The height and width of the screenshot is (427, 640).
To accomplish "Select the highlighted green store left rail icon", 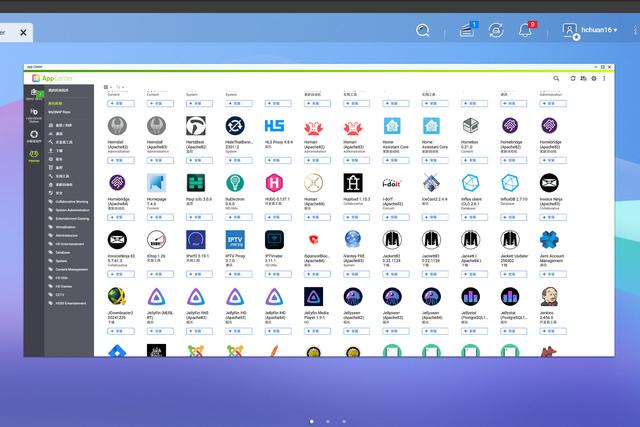I will pos(34,156).
